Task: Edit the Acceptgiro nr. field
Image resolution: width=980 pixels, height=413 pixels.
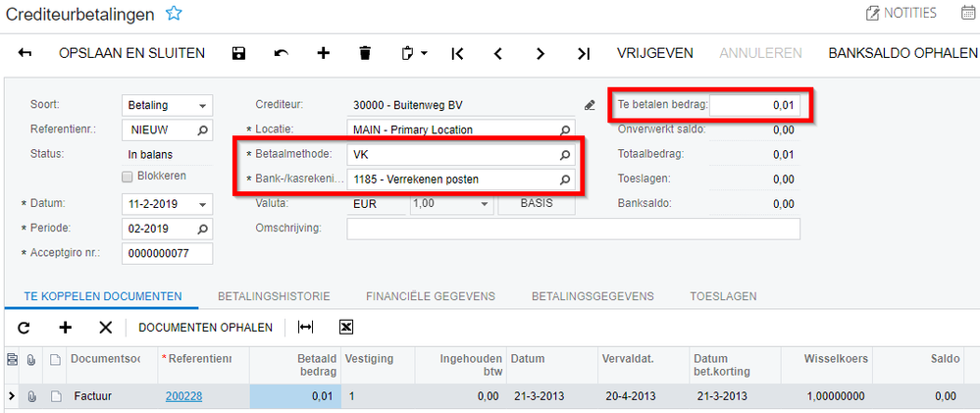Action: pos(167,254)
